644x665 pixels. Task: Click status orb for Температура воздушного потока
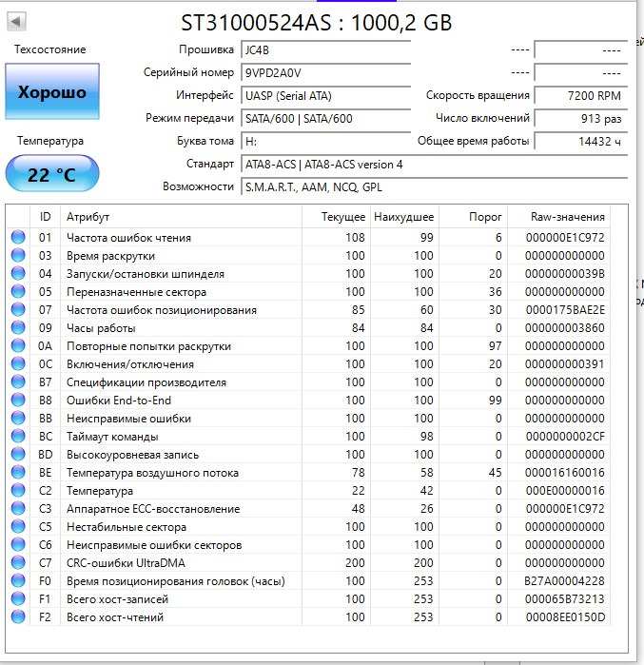(x=18, y=473)
